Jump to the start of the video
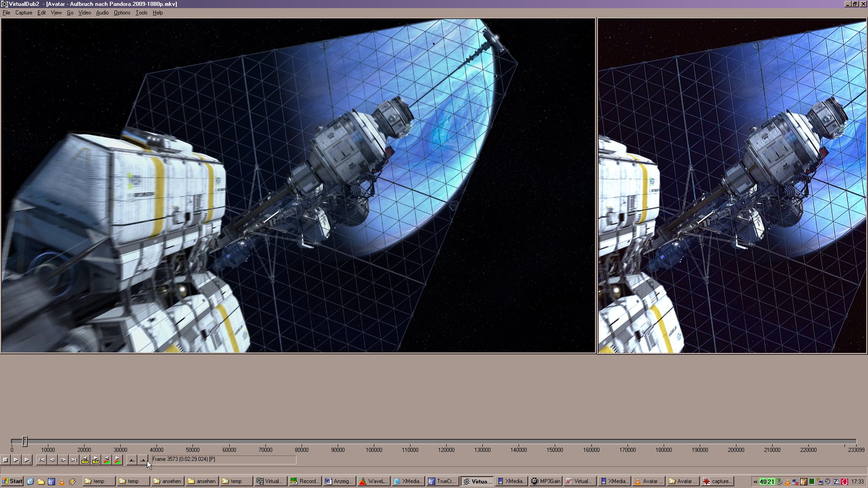The image size is (868, 488). [x=42, y=460]
